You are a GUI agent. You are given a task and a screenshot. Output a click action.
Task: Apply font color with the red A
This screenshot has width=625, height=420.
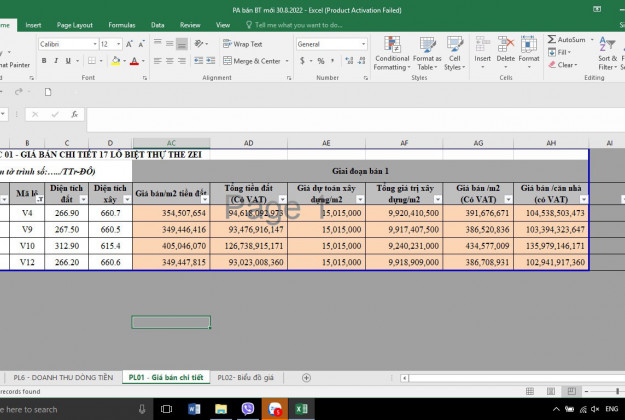(x=134, y=61)
